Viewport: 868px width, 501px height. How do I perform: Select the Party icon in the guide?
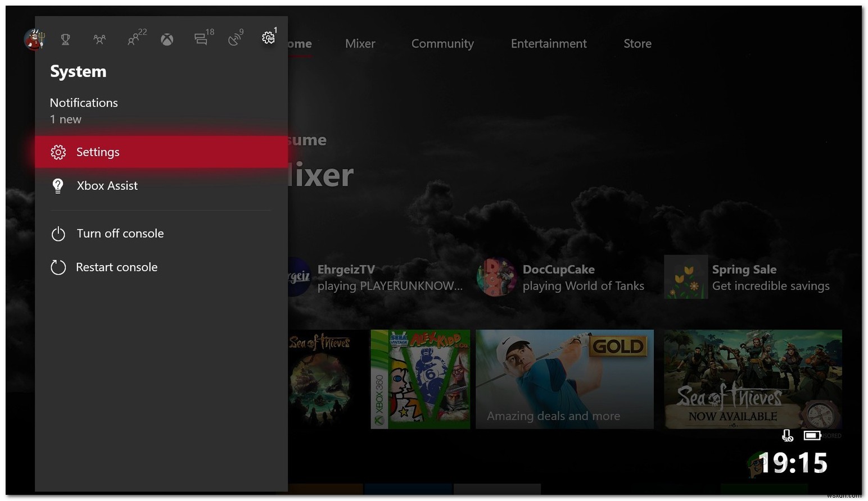coord(100,39)
